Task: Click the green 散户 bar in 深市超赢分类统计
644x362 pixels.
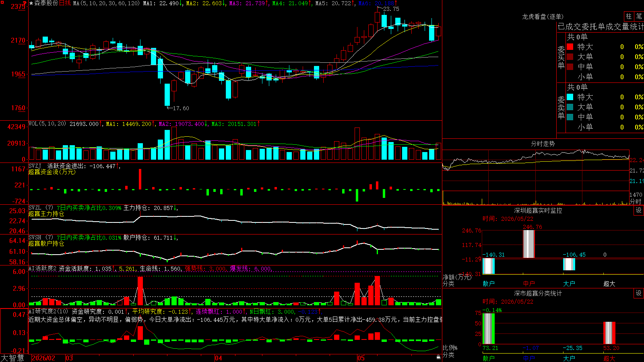Action: [x=489, y=329]
